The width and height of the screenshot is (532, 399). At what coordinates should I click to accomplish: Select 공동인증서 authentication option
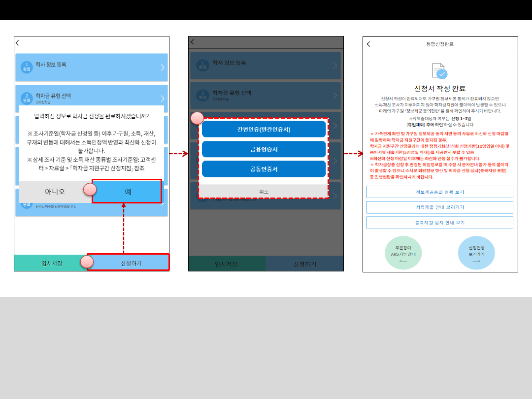(264, 169)
